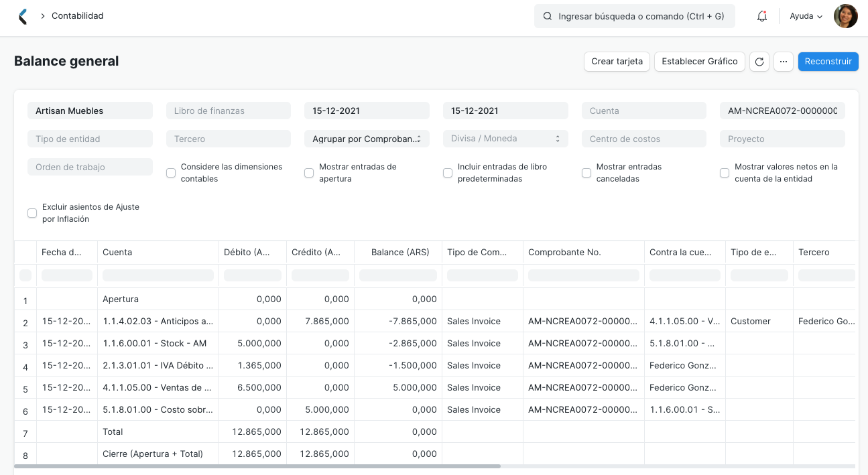The image size is (868, 475).
Task: Open the ellipsis menu icon
Action: [x=783, y=61]
